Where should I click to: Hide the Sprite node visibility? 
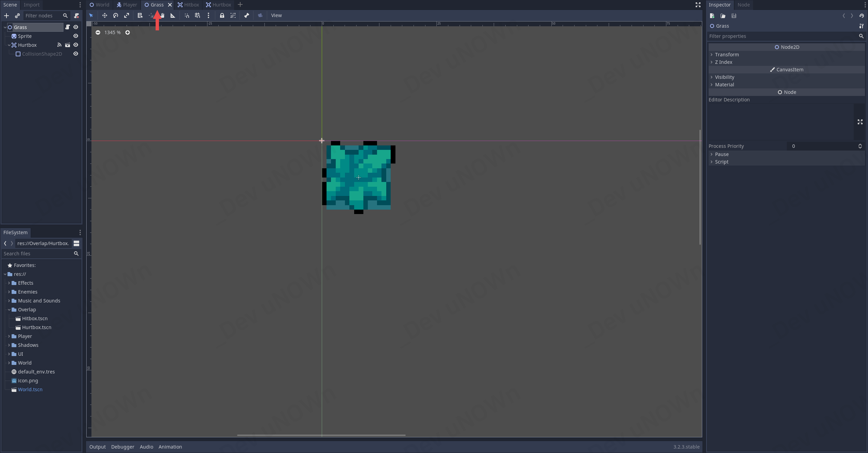(76, 36)
